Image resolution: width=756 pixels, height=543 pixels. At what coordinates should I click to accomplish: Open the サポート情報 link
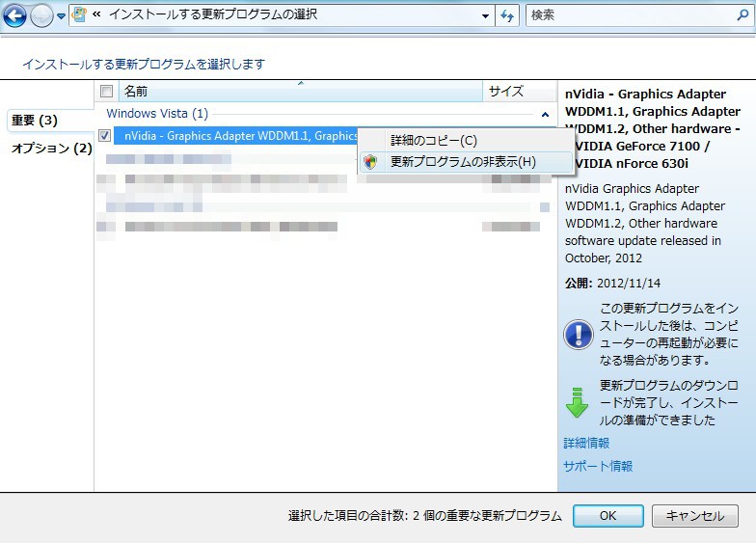pyautogui.click(x=598, y=466)
